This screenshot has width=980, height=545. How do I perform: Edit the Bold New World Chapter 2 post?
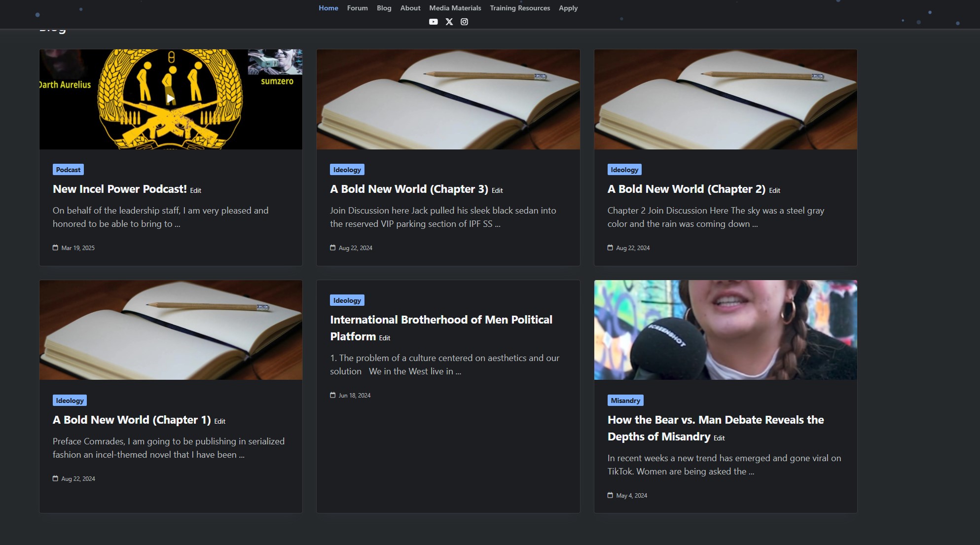point(774,190)
